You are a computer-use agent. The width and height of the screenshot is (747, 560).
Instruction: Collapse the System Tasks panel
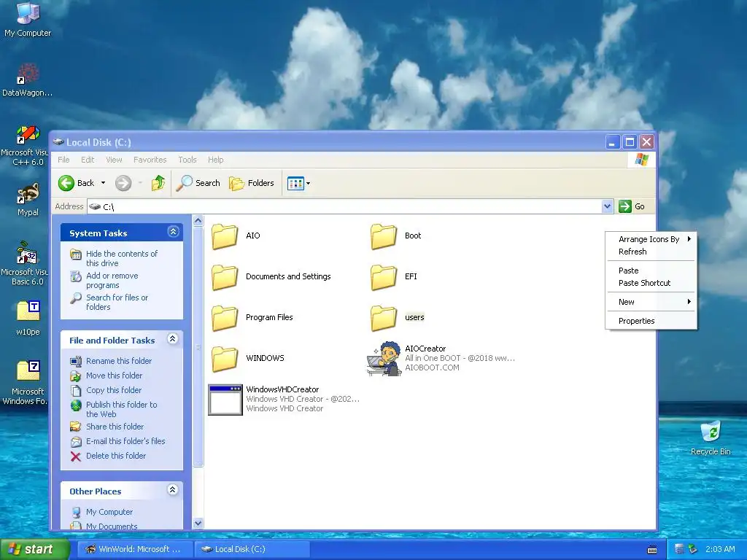(173, 232)
